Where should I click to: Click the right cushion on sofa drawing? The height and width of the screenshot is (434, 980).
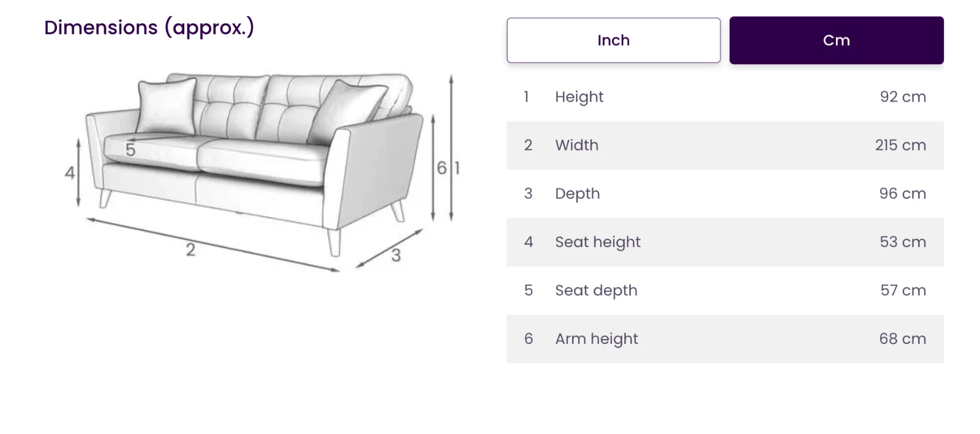(x=346, y=112)
